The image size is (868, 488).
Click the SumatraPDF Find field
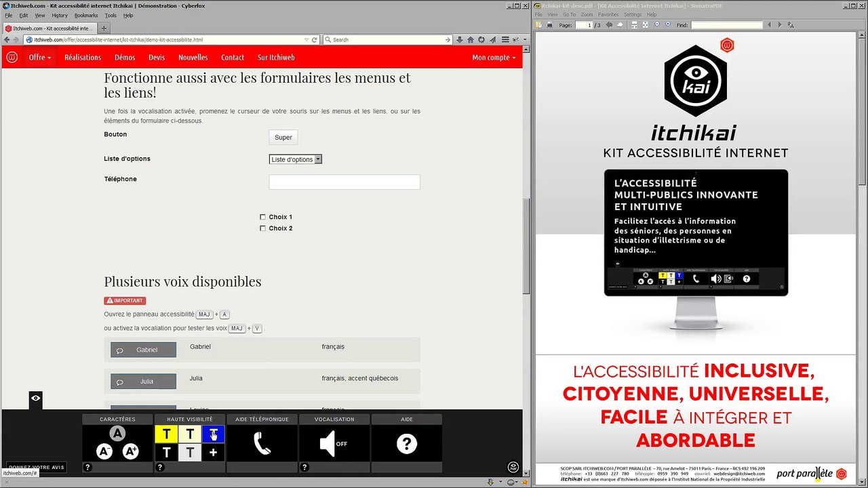click(727, 25)
